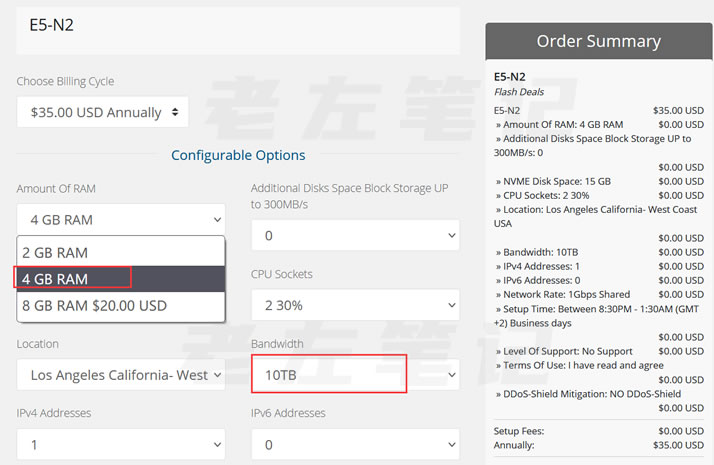This screenshot has width=714, height=465.
Task: Click the chevron on the CPU Sockets selector
Action: click(x=451, y=305)
